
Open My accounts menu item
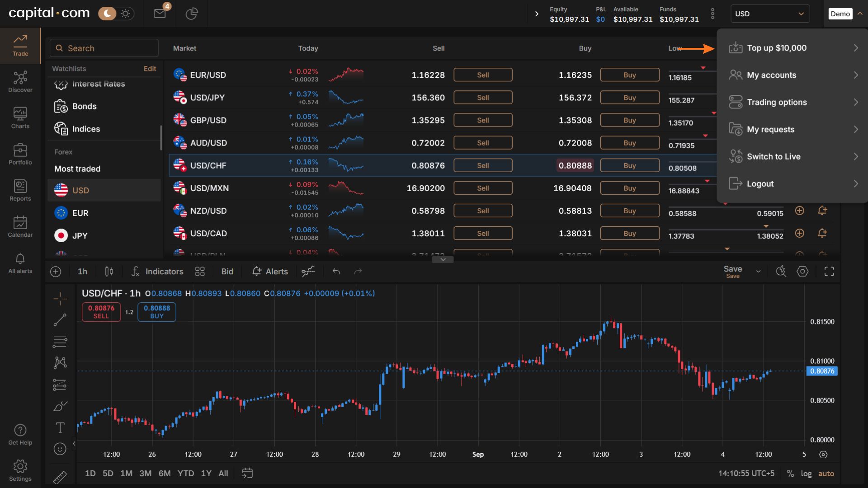click(x=793, y=75)
